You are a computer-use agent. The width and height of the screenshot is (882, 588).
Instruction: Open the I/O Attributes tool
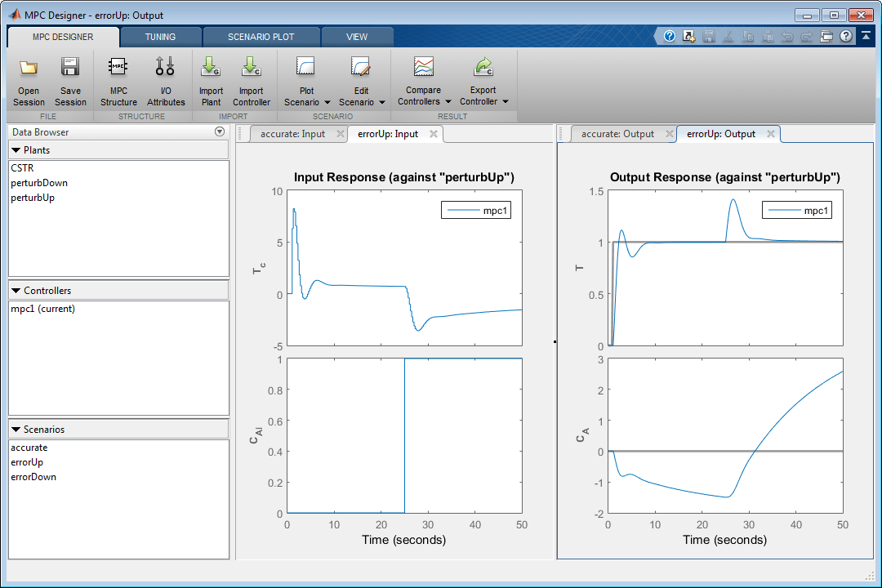click(x=165, y=81)
